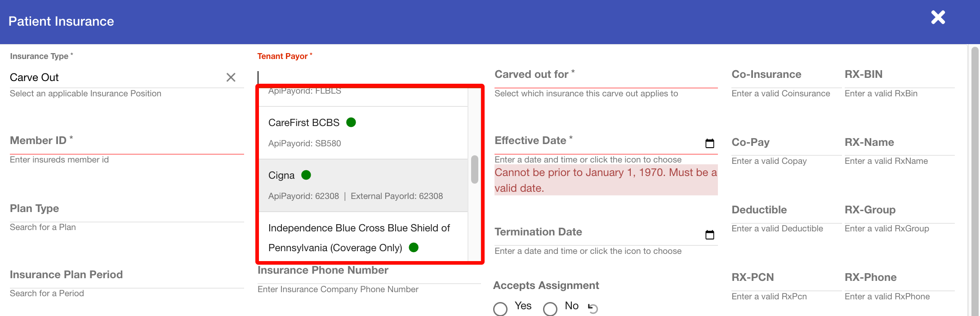Image resolution: width=980 pixels, height=316 pixels.
Task: Close the Patient Insurance dialog
Action: tap(938, 18)
